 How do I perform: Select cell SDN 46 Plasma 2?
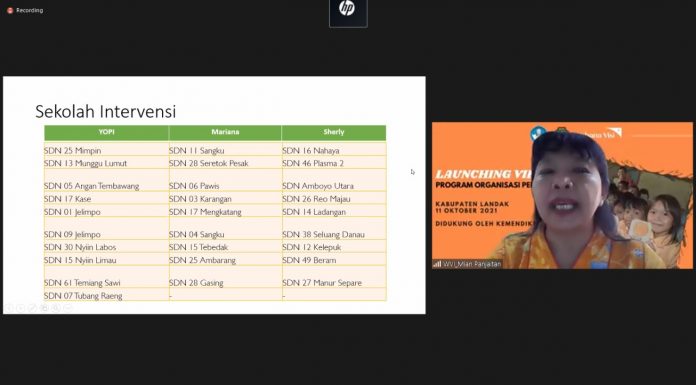click(334, 163)
